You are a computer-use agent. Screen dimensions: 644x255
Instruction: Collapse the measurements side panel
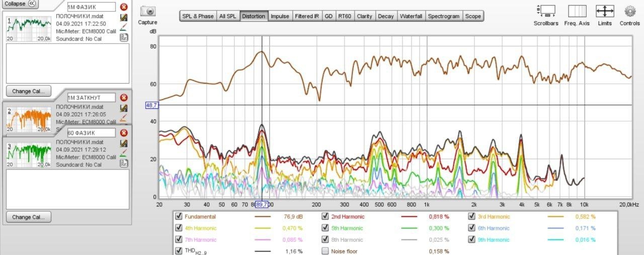pyautogui.click(x=19, y=4)
